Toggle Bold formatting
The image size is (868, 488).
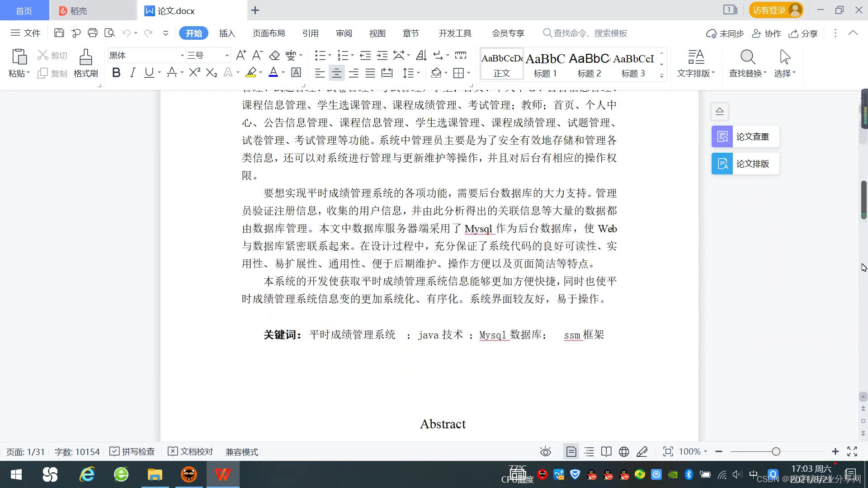(116, 72)
